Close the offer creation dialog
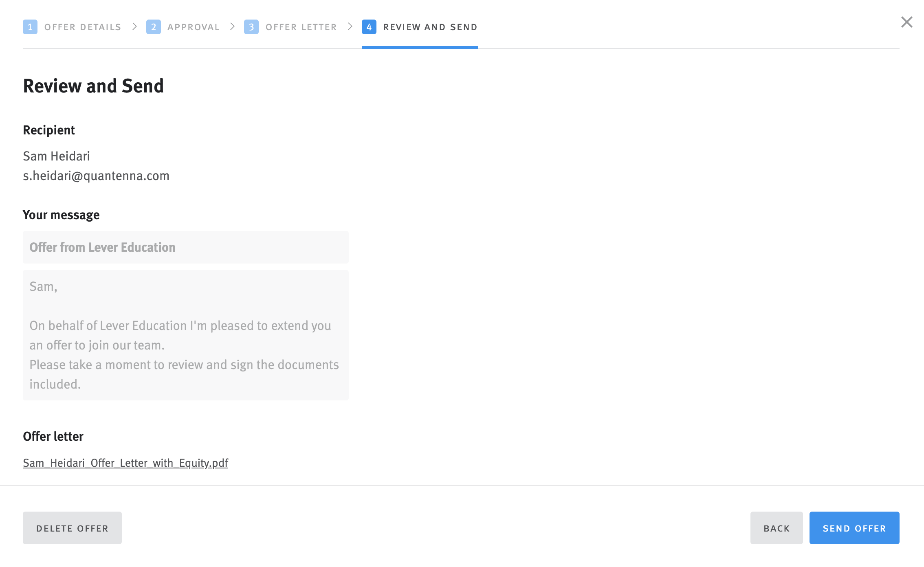 coord(906,22)
